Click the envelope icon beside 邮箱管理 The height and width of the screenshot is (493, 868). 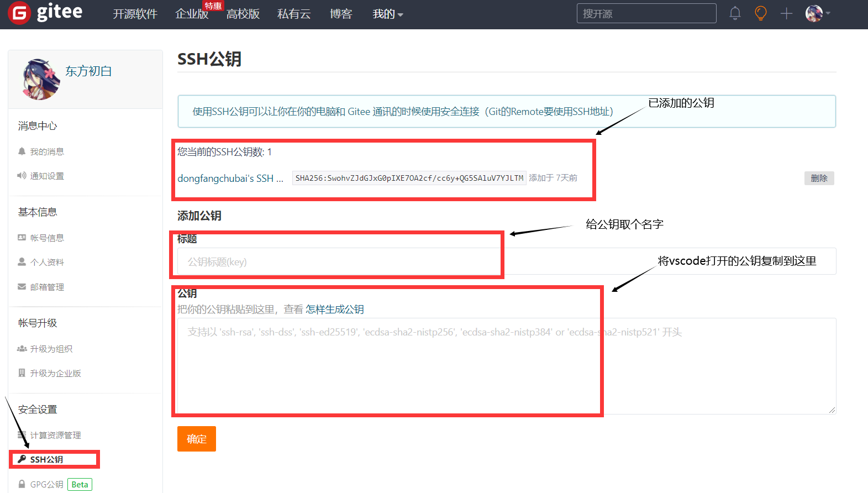click(x=22, y=287)
